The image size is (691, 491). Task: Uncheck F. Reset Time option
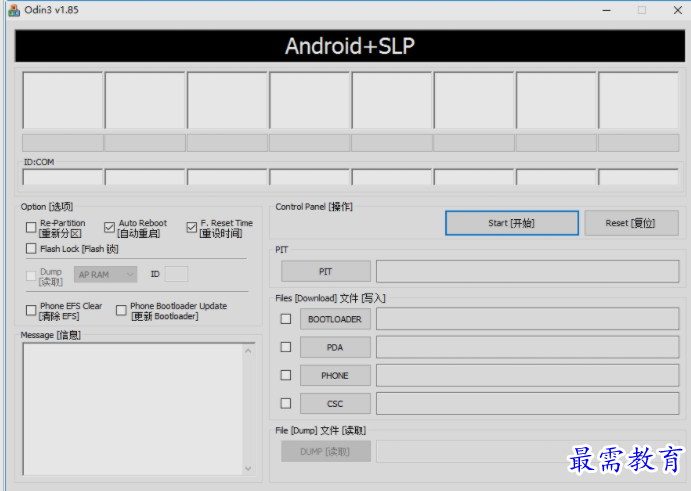click(x=191, y=227)
